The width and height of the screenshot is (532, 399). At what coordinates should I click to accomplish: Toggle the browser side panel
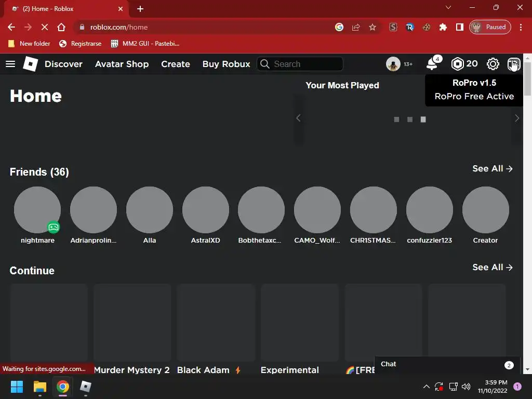click(459, 27)
